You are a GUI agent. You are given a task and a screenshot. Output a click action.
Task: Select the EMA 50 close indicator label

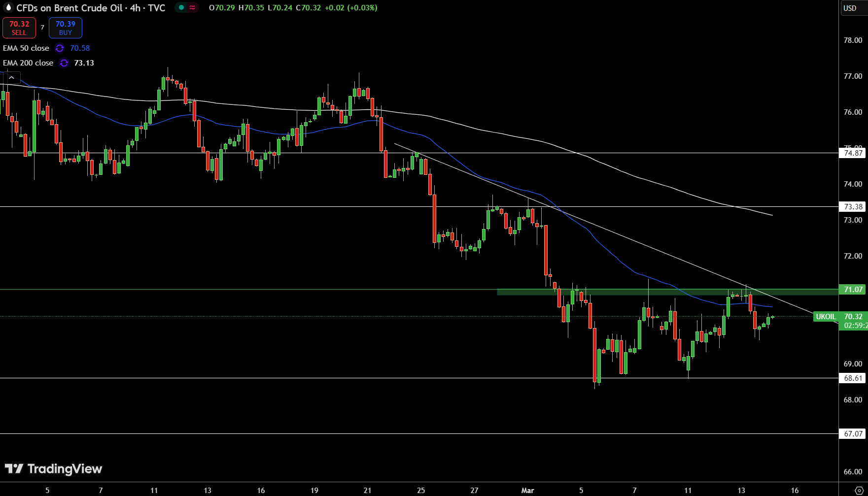tap(26, 48)
